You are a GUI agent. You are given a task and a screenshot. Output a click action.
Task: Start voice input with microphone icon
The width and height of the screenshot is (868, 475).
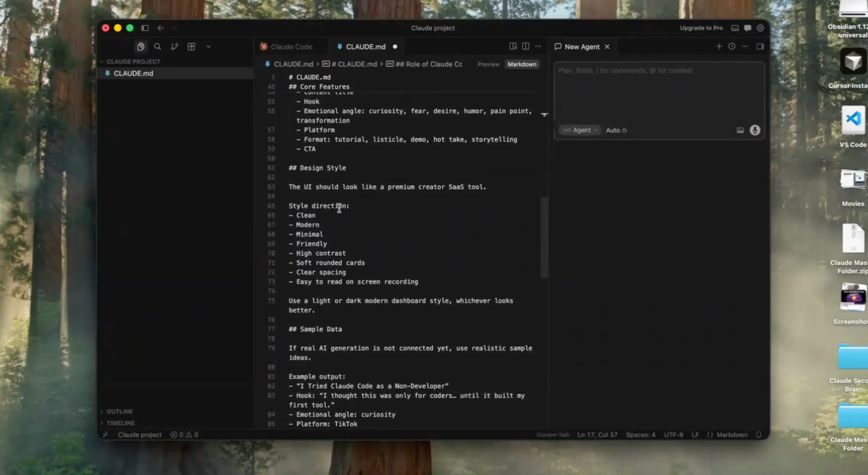tap(755, 130)
